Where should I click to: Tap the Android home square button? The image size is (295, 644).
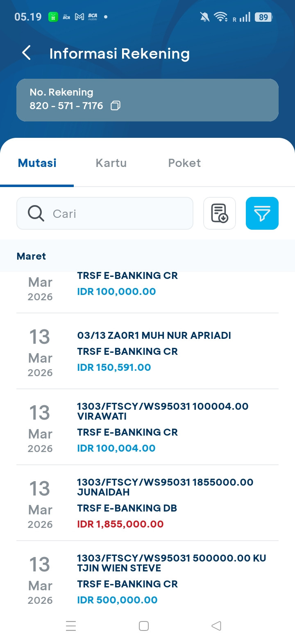point(144,626)
